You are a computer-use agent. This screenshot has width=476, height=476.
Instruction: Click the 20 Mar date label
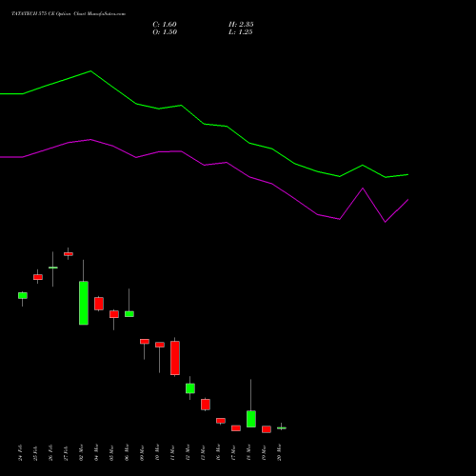click(279, 452)
